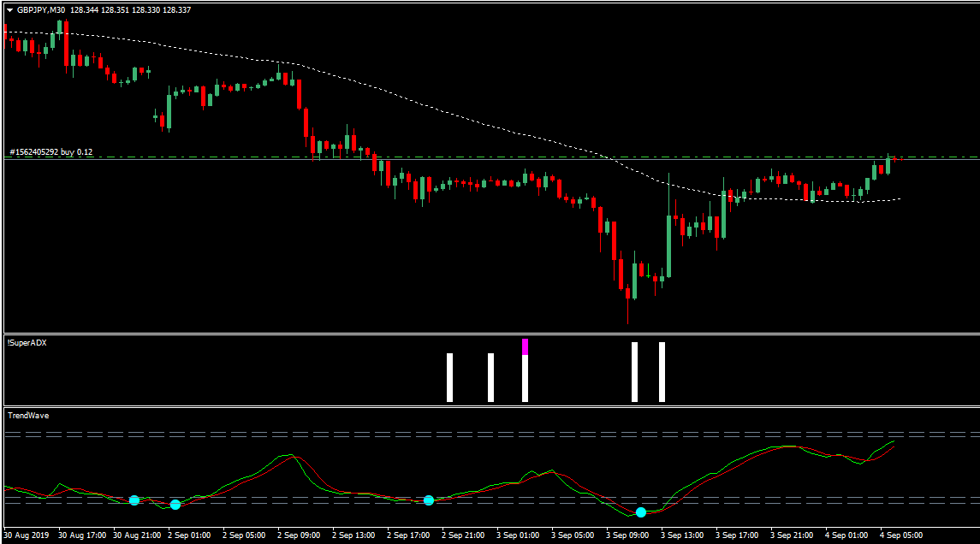
Task: Select the !SuperADX indicator label
Action: (x=27, y=343)
